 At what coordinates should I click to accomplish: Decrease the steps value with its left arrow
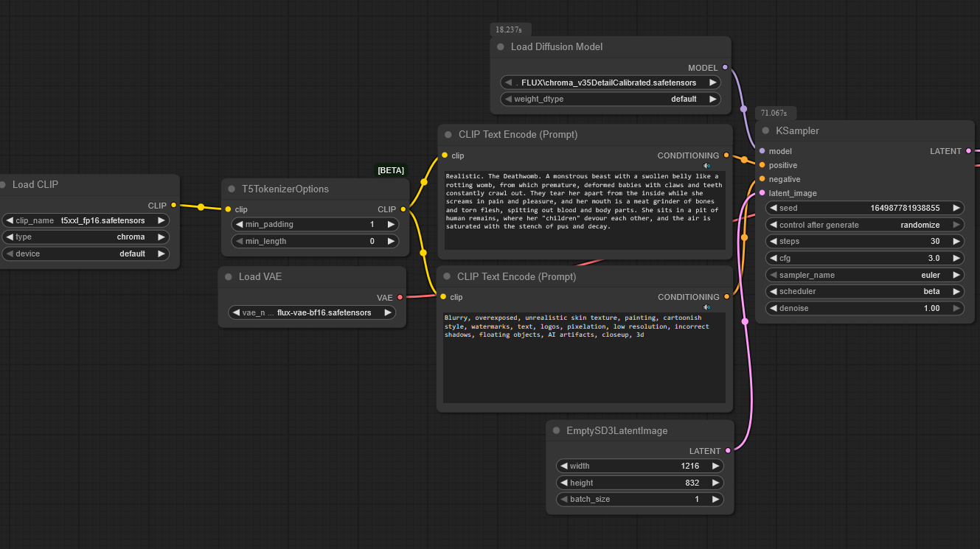click(774, 242)
